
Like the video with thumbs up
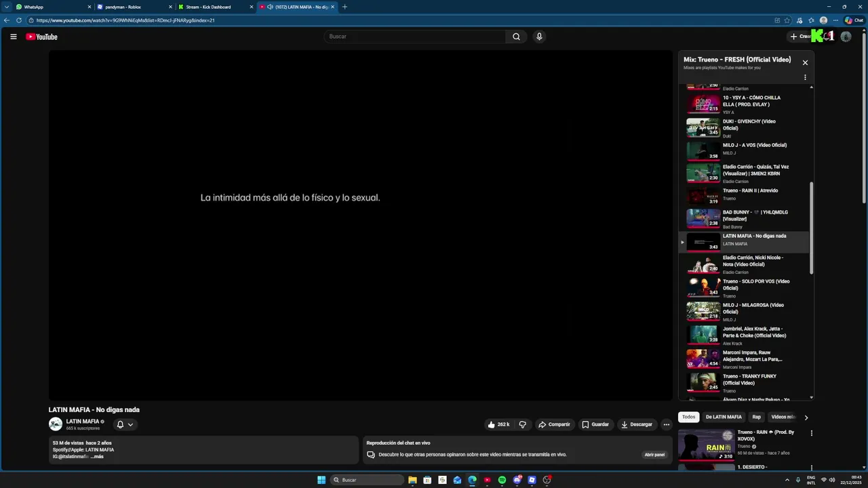[x=498, y=424]
